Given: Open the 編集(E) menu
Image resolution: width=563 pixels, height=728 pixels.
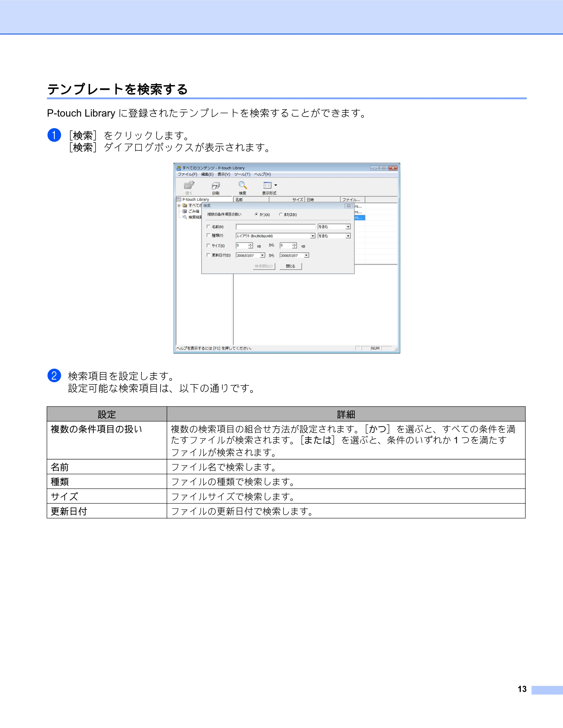Looking at the screenshot, I should point(207,174).
